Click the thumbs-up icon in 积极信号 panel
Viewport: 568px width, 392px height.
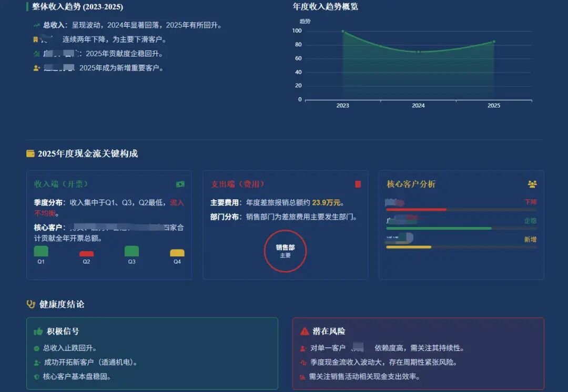(38, 332)
